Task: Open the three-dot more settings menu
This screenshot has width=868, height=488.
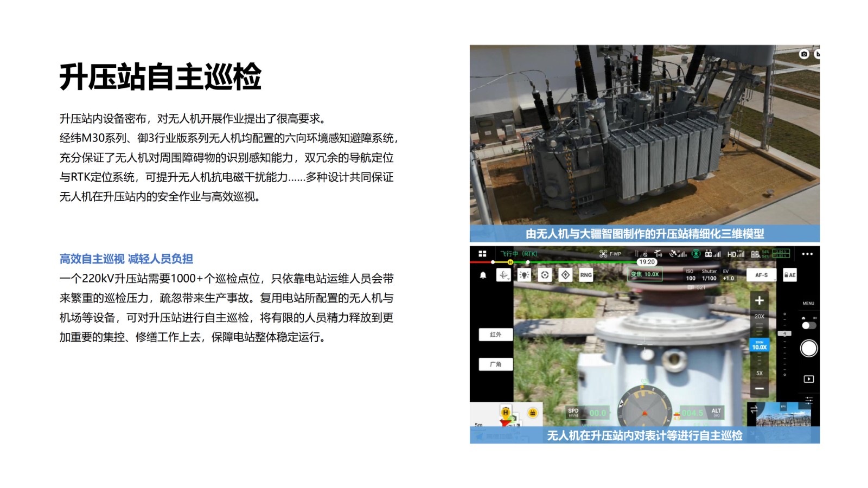Action: click(807, 254)
